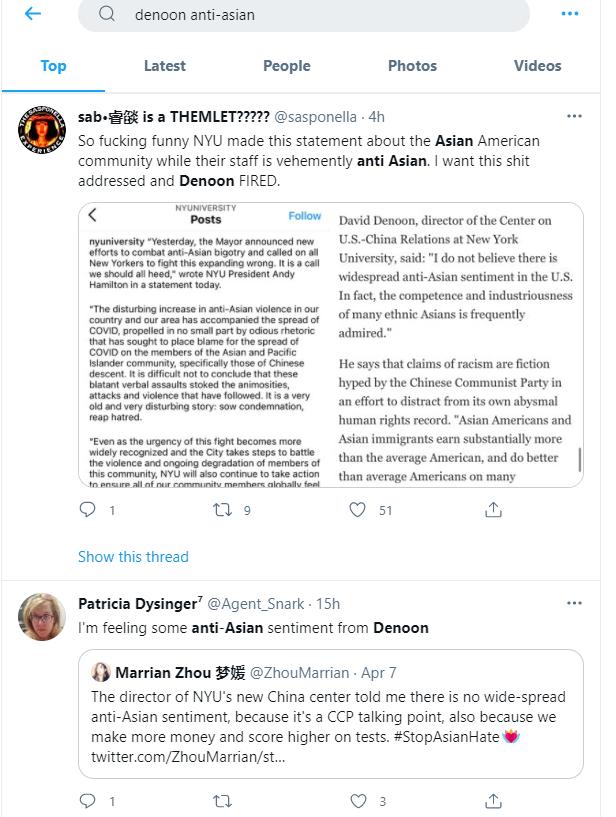Screen dimensions: 616x817
Task: Retweet Patricia Dysinger's tweet
Action: click(x=223, y=800)
